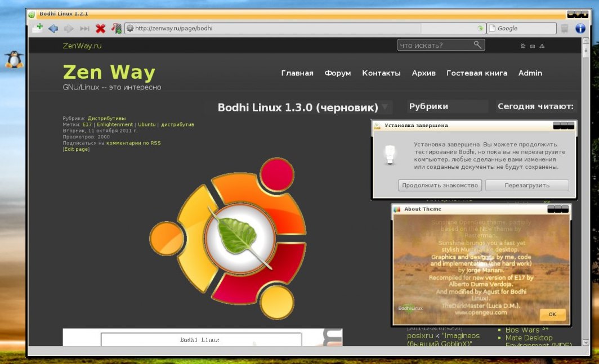599x364 pixels.
Task: Click the article title Bodhi Linux 1.3.0 (черновик)
Action: [x=298, y=107]
